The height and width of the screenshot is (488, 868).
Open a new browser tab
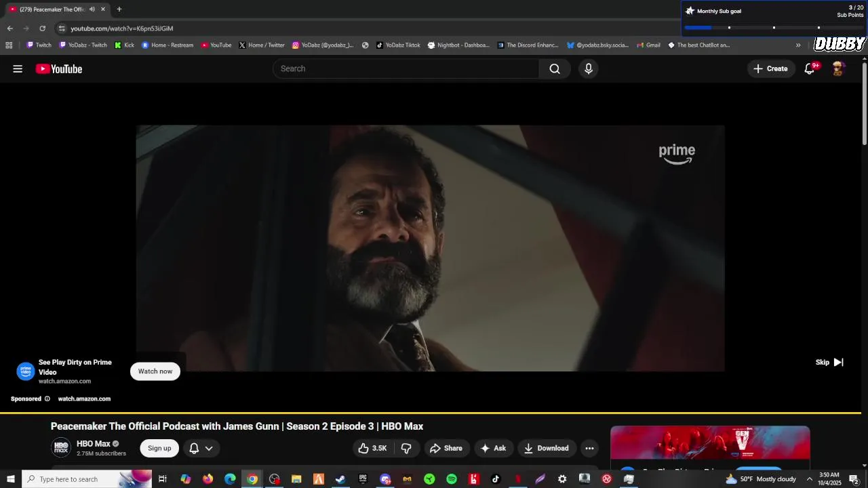(119, 9)
